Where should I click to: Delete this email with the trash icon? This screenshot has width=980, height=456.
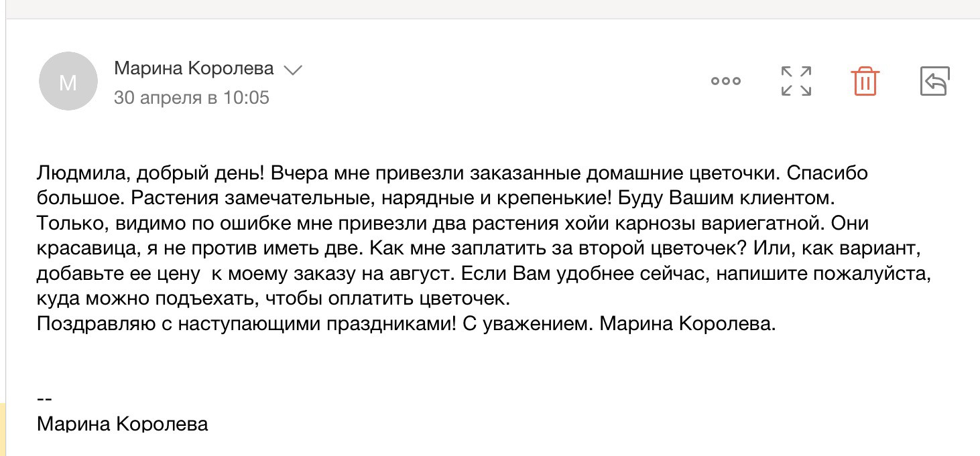click(x=865, y=81)
